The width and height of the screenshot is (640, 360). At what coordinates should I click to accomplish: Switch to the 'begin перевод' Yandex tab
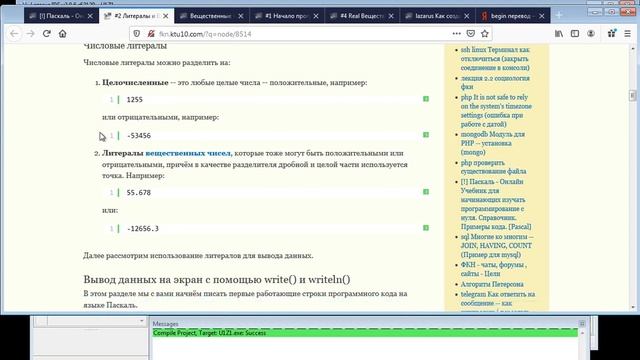[513, 16]
